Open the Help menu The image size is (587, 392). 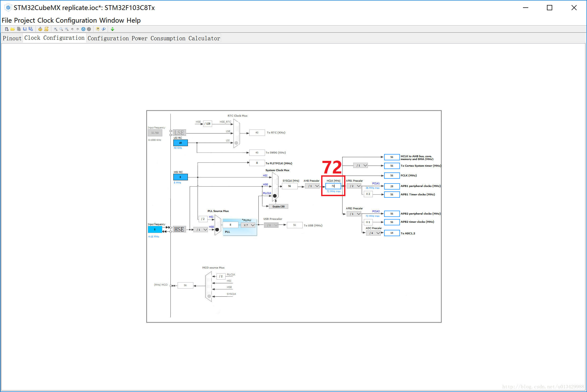pyautogui.click(x=134, y=20)
